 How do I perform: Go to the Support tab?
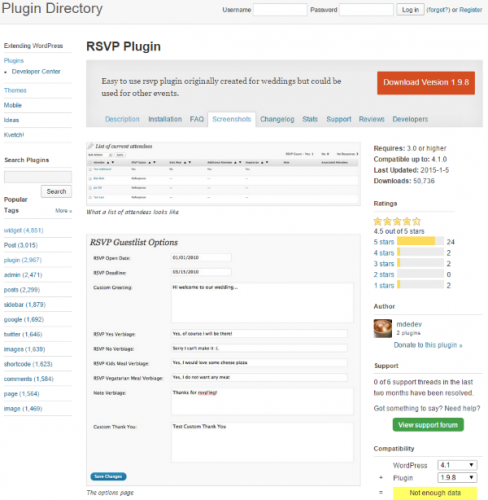(339, 119)
